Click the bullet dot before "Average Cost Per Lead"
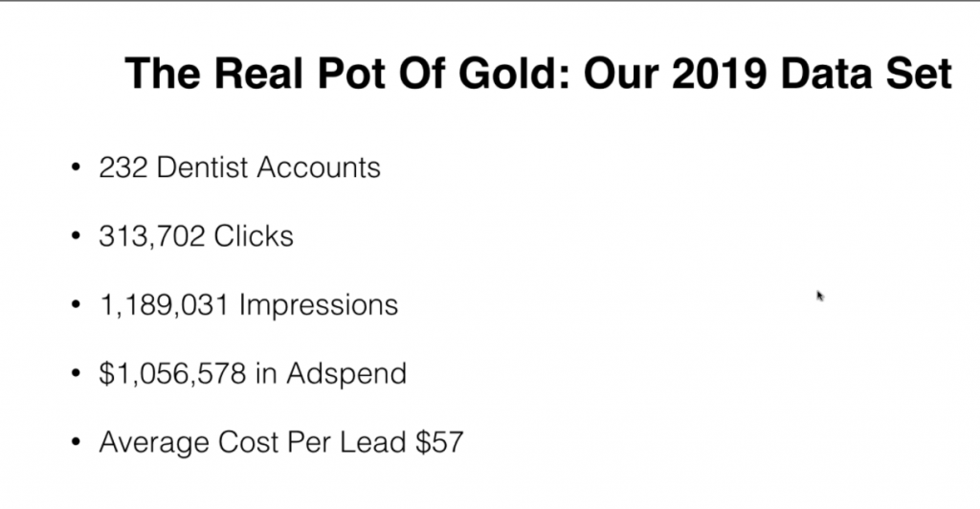The image size is (980, 509). pos(76,442)
